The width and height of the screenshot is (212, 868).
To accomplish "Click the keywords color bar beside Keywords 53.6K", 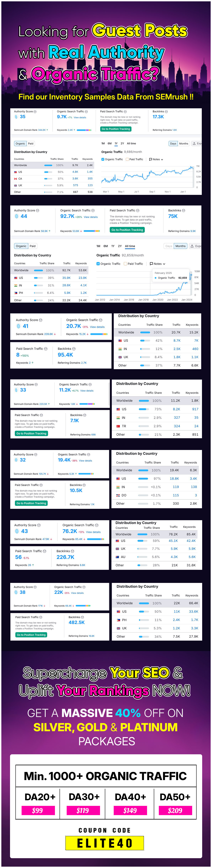I will (92, 231).
